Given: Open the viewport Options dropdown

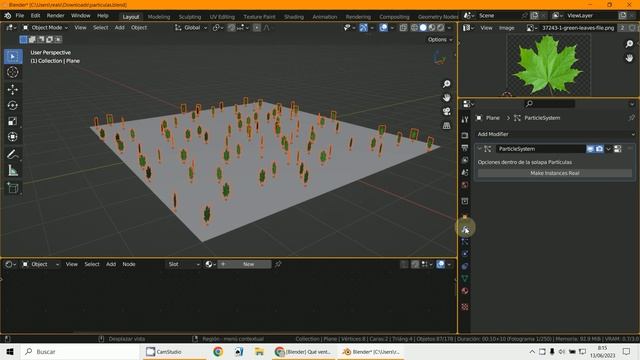Looking at the screenshot, I should [440, 40].
